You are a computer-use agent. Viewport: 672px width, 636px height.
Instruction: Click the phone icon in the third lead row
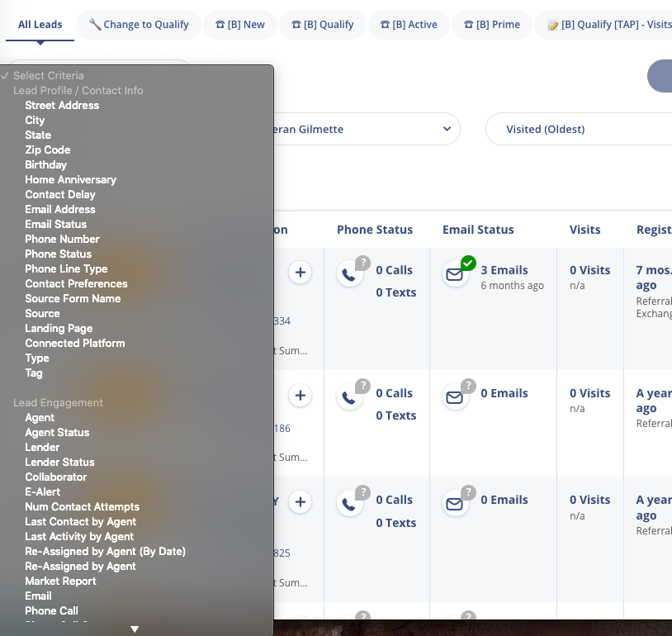(349, 505)
